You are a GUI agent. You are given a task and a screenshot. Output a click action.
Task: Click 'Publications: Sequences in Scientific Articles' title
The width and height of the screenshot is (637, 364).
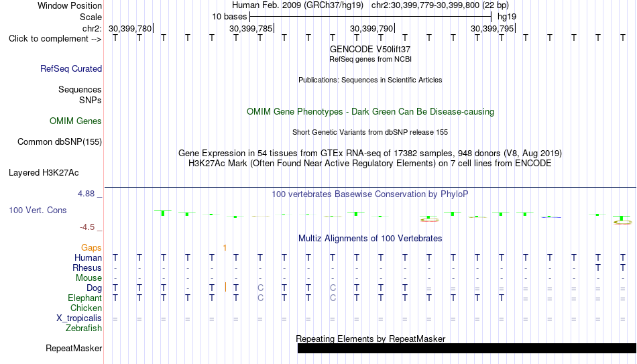370,80
